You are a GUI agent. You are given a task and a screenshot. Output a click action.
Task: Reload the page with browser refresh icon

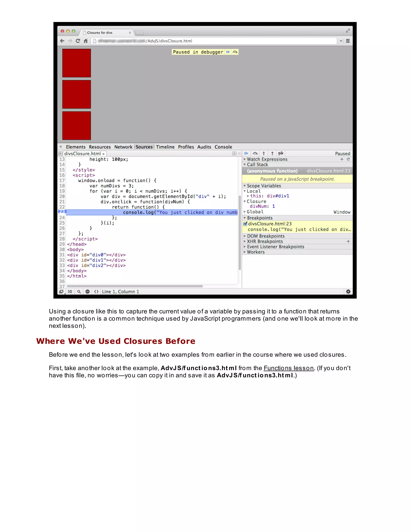78,41
